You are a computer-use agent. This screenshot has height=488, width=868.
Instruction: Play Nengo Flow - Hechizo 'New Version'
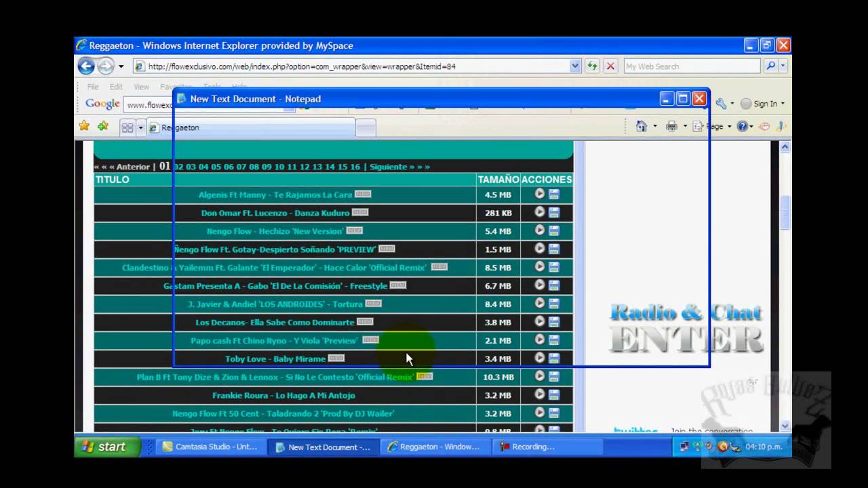click(x=540, y=230)
